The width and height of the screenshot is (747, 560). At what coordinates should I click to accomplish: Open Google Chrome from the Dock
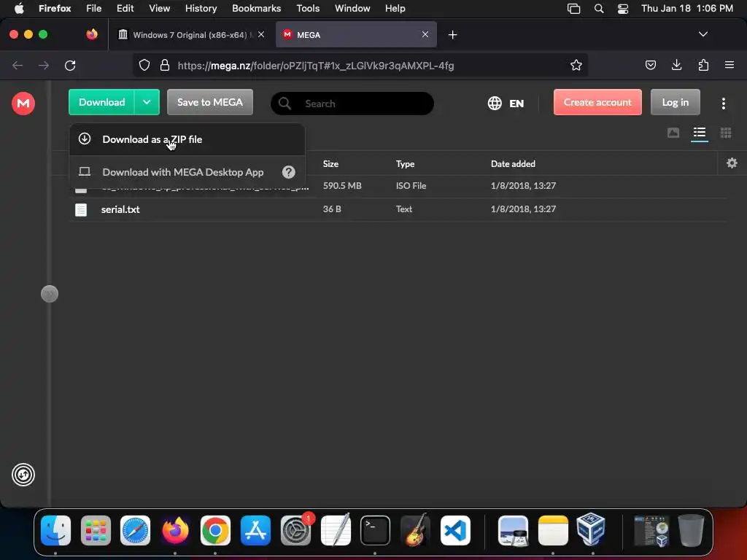pos(215,531)
